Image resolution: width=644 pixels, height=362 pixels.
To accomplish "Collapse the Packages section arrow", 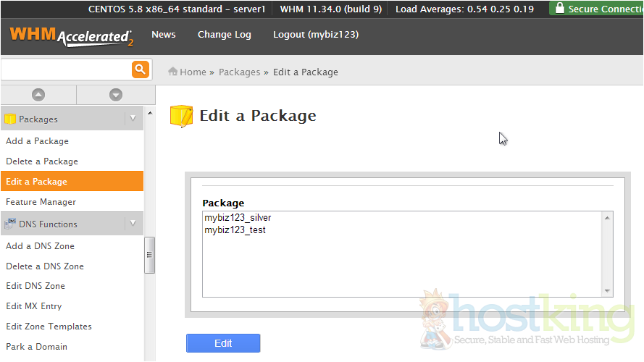I will [133, 118].
